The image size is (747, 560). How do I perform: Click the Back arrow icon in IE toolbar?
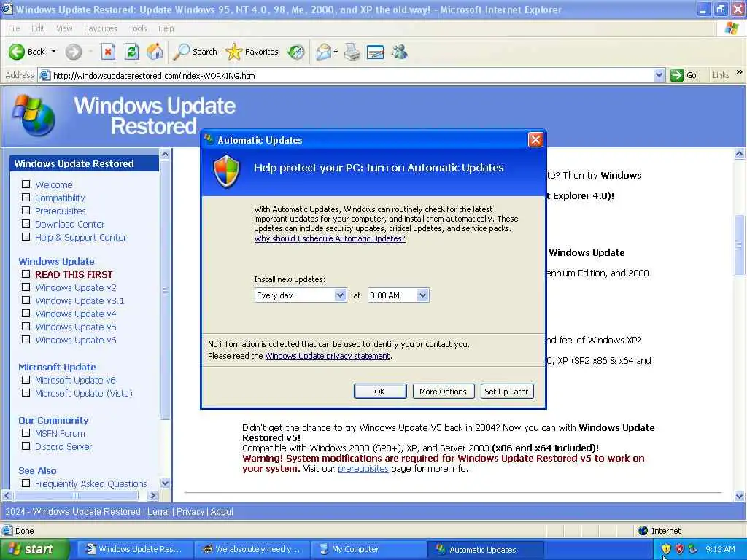pyautogui.click(x=17, y=52)
